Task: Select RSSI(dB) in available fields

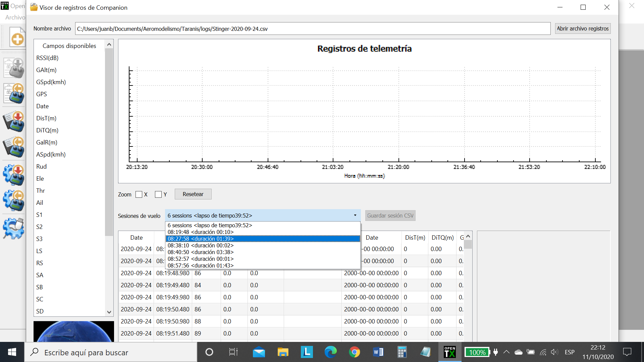Action: (47, 58)
